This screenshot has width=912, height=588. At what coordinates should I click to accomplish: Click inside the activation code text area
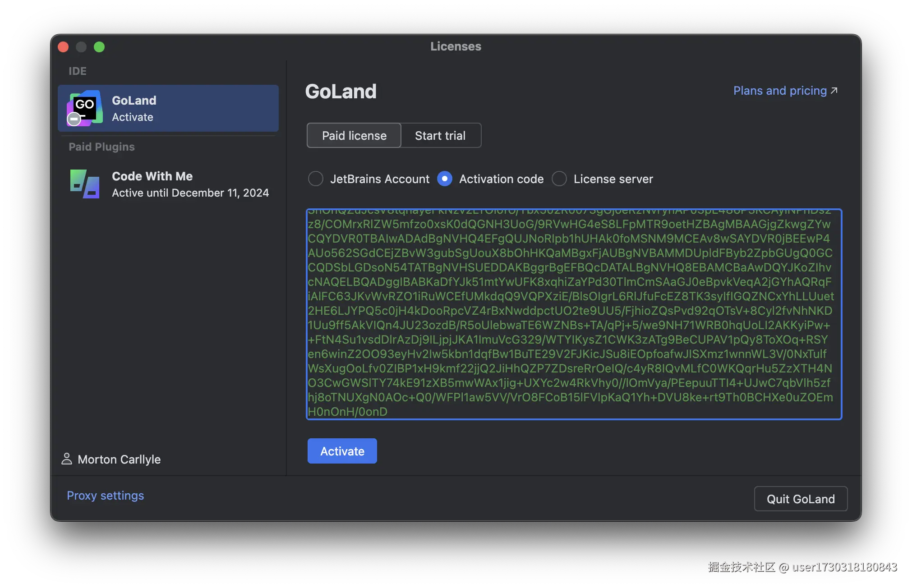coord(574,314)
